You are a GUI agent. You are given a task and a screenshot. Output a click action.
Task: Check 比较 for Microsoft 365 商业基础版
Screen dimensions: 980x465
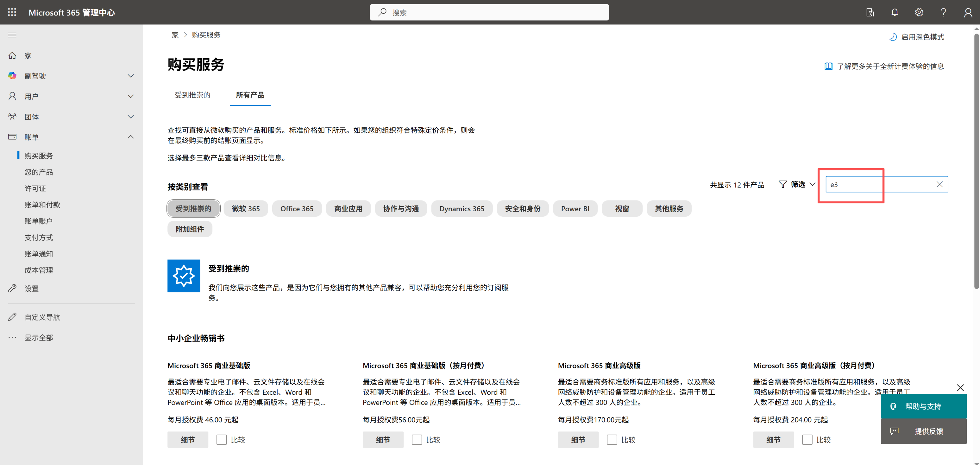pos(222,439)
